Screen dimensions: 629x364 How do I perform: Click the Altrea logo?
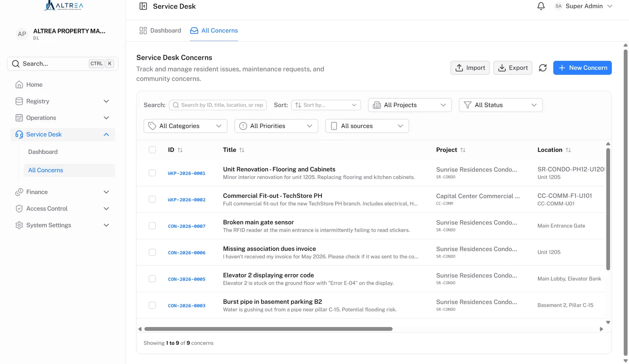pyautogui.click(x=63, y=5)
